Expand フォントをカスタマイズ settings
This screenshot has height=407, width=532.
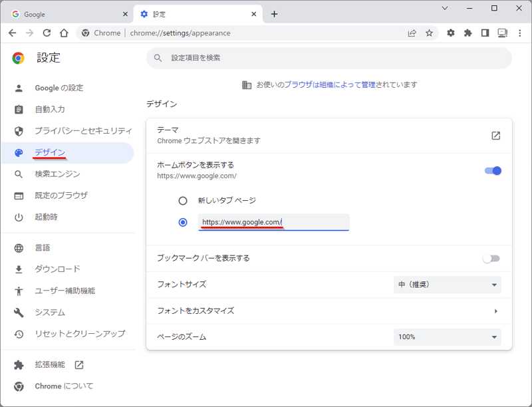(x=329, y=311)
